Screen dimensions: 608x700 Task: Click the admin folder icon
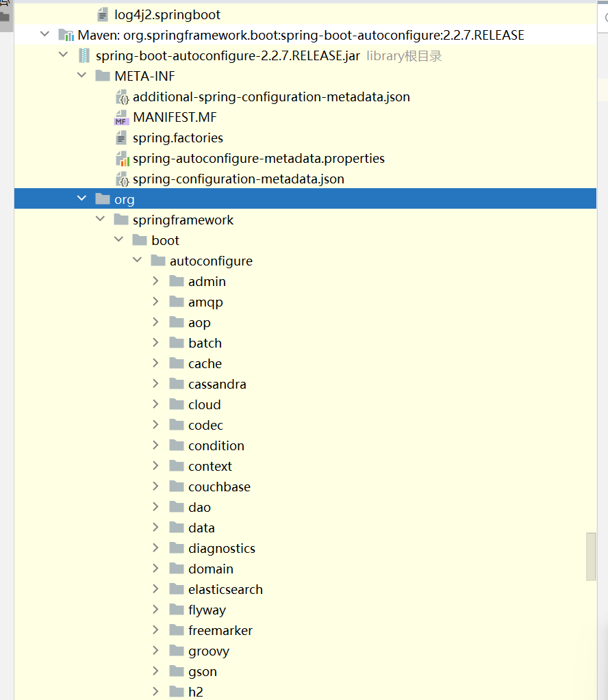(177, 281)
